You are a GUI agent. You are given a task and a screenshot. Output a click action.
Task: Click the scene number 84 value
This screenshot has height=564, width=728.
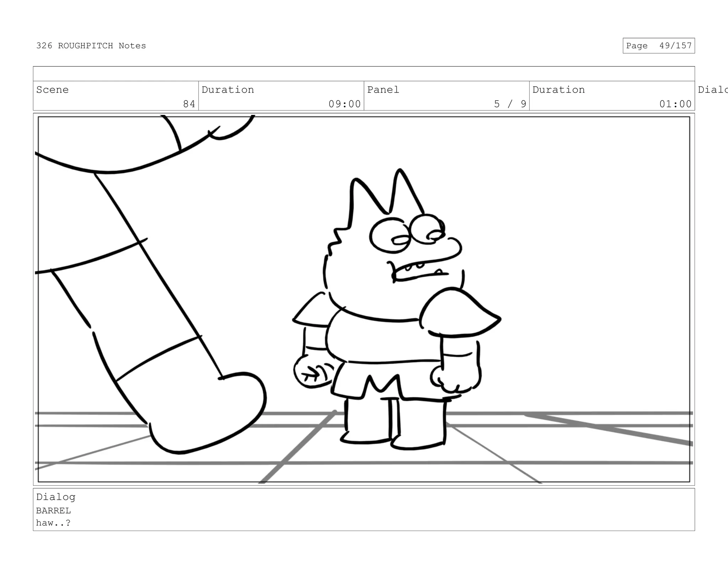(x=189, y=104)
